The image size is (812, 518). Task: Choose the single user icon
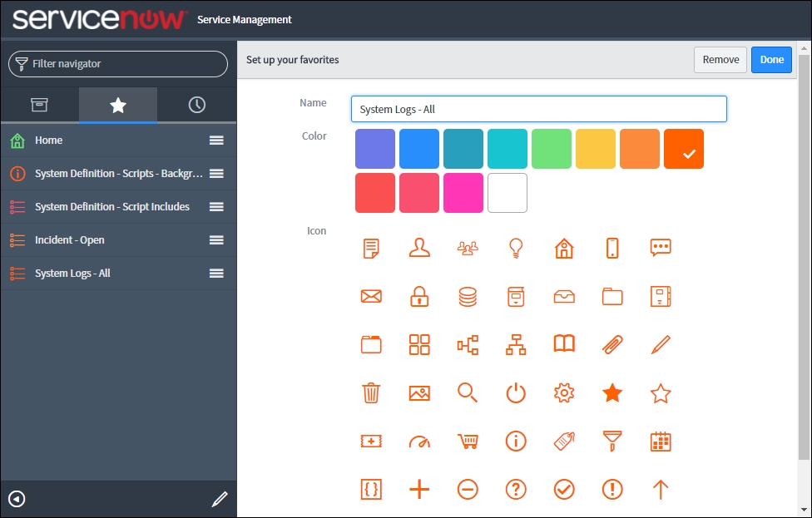(419, 248)
